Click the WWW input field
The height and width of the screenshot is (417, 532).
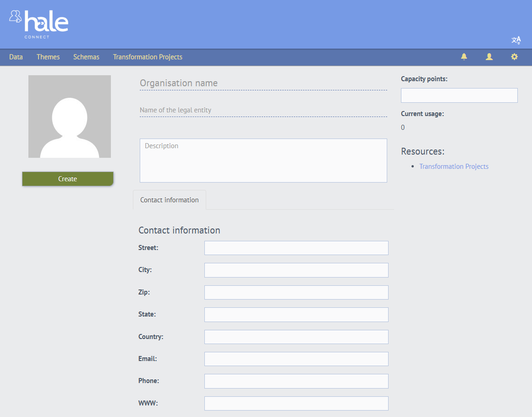[x=296, y=403]
